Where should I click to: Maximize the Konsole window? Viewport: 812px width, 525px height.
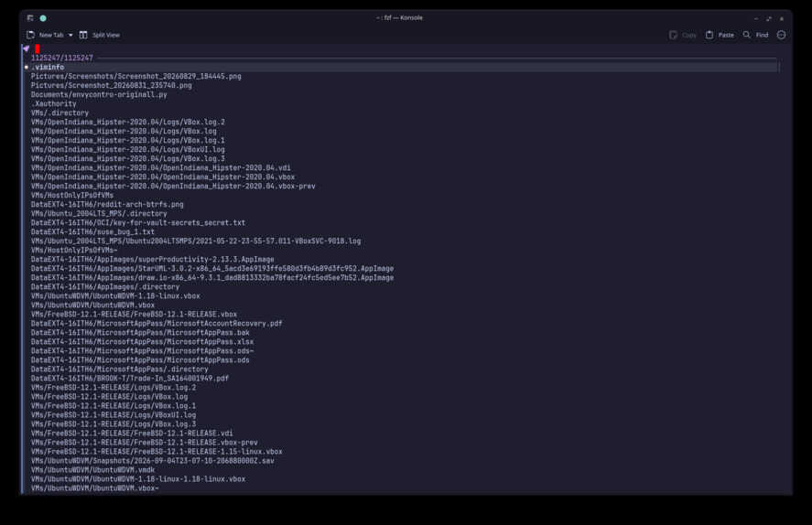coord(768,18)
